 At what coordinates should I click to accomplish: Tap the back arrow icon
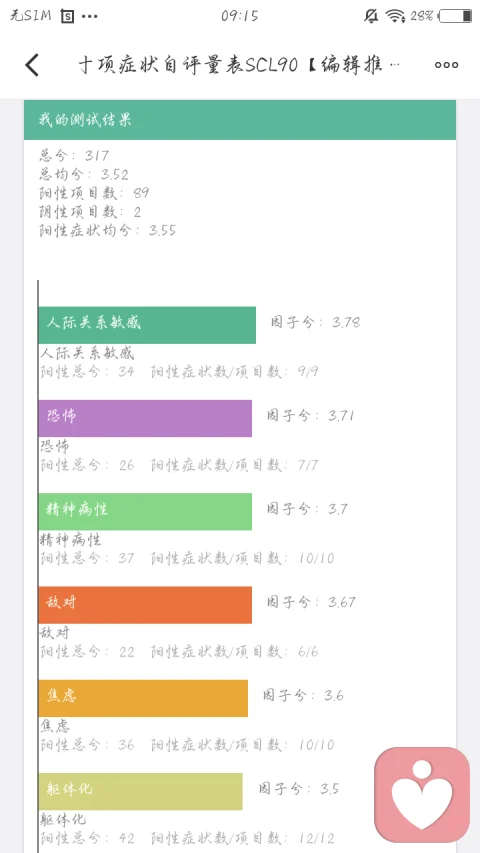[x=32, y=65]
